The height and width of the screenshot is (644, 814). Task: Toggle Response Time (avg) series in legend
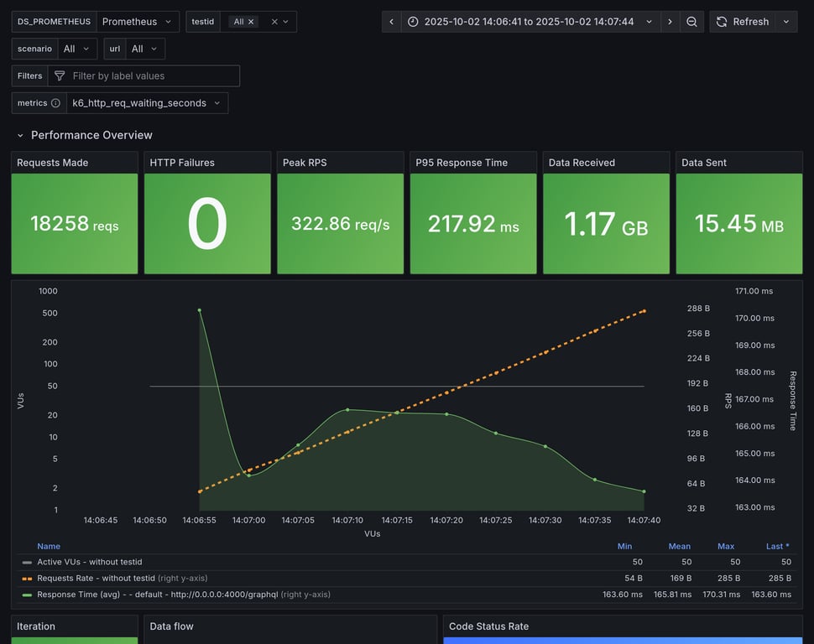[157, 595]
